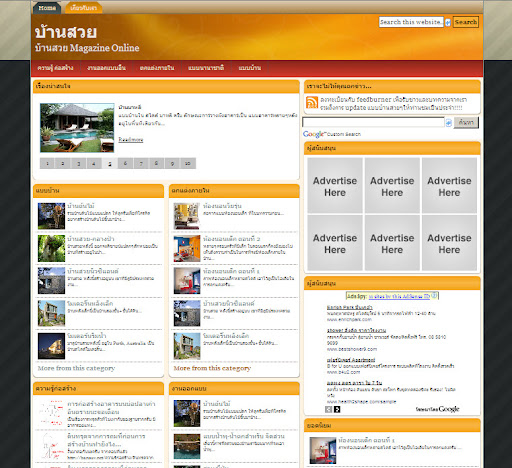Focus the Google Custom Search input field
This screenshot has width=512, height=468.
(373, 122)
